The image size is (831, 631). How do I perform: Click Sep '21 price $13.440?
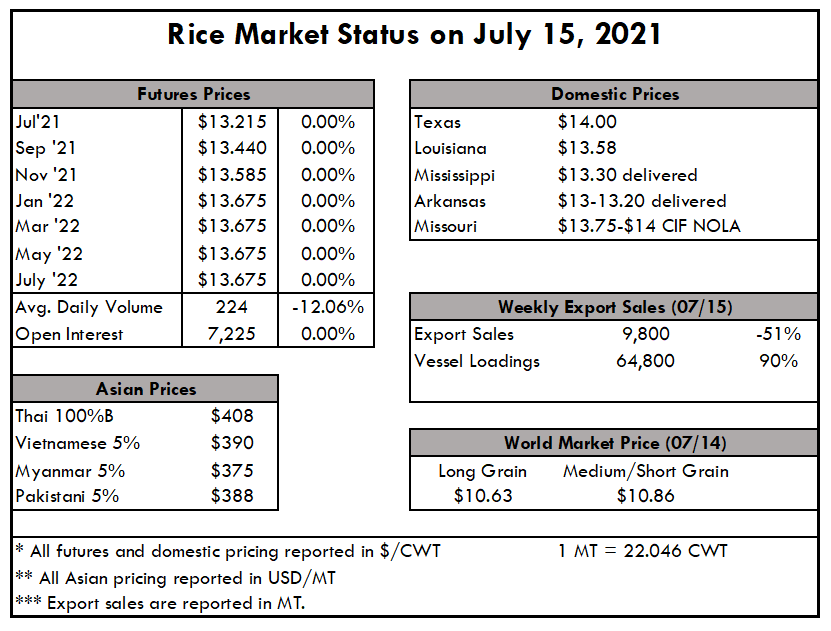(232, 148)
